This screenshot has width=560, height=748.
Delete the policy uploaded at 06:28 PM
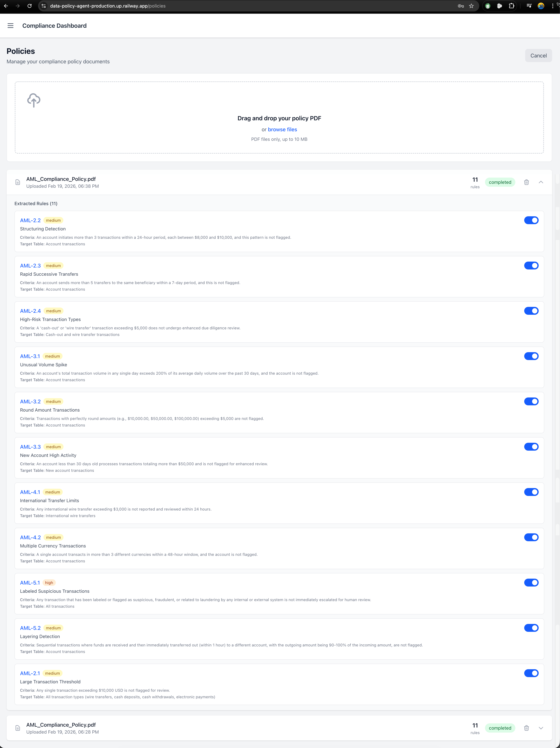coord(527,728)
